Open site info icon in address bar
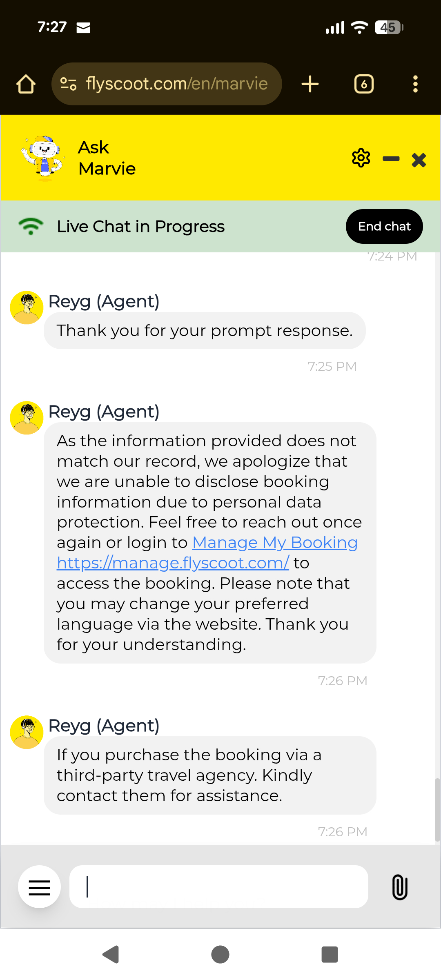 tap(68, 84)
